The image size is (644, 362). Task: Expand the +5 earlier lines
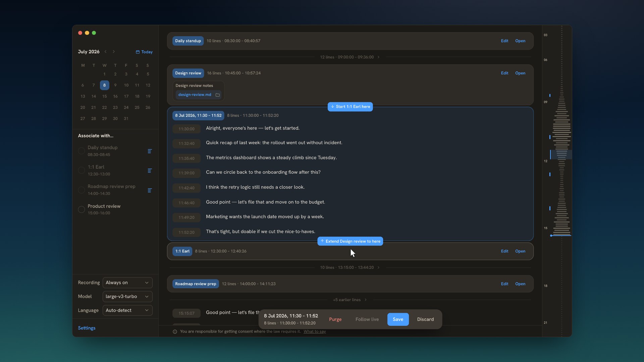(350, 300)
